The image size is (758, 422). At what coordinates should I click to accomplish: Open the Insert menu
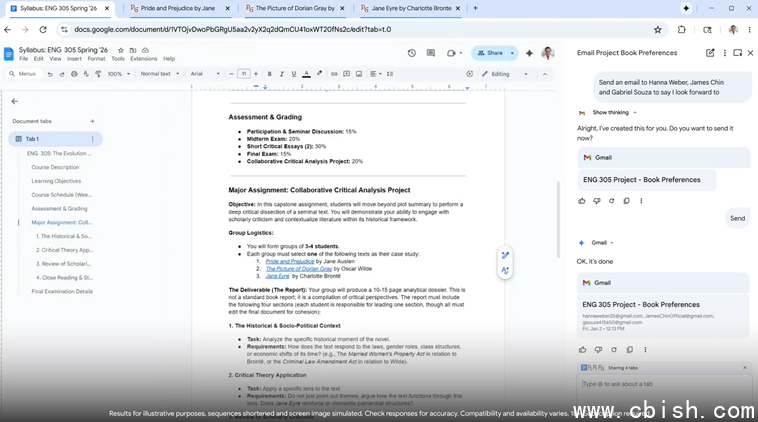click(x=75, y=59)
